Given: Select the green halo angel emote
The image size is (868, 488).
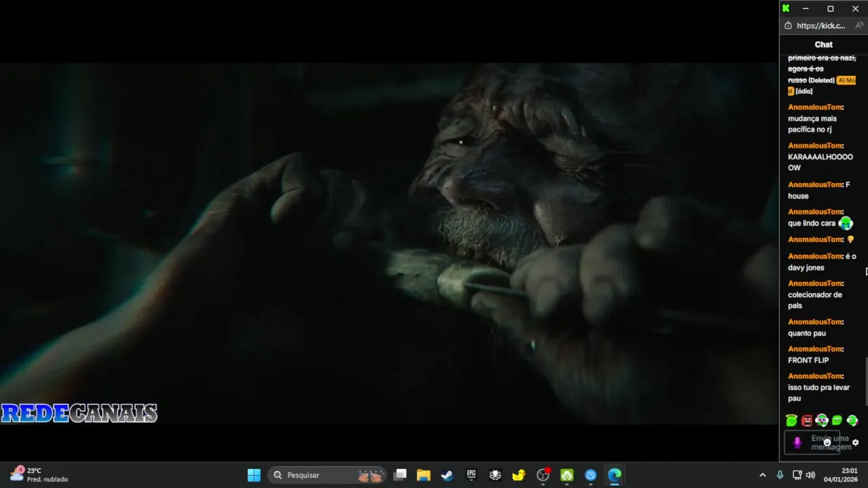Looking at the screenshot, I should (x=791, y=421).
